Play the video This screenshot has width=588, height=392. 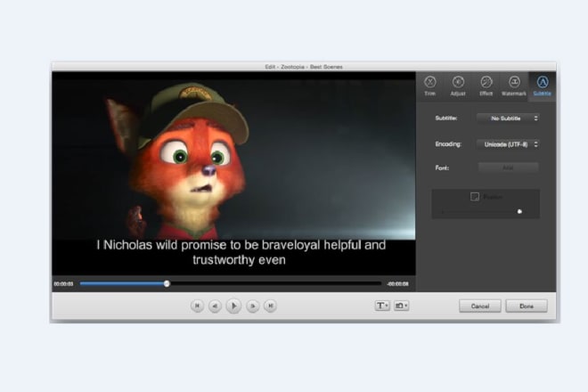tap(233, 306)
